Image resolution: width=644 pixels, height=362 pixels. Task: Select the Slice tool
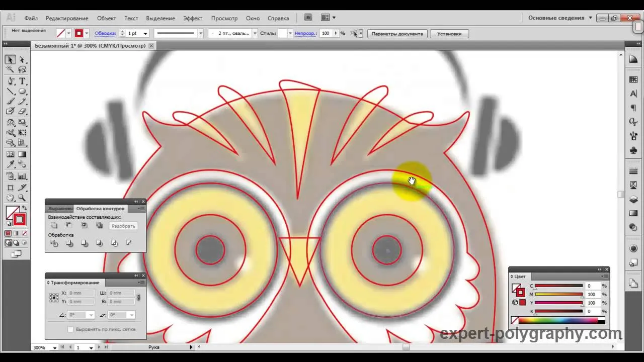point(22,188)
